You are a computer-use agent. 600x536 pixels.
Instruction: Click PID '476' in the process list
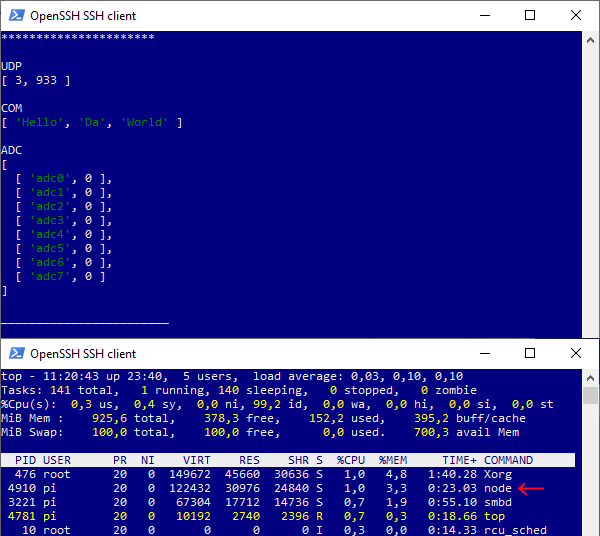pos(26,474)
